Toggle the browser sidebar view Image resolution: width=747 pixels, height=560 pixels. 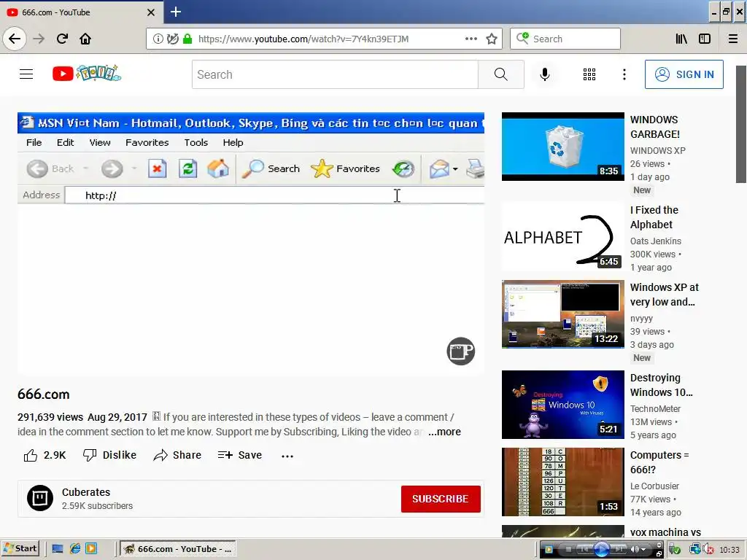[x=705, y=39]
